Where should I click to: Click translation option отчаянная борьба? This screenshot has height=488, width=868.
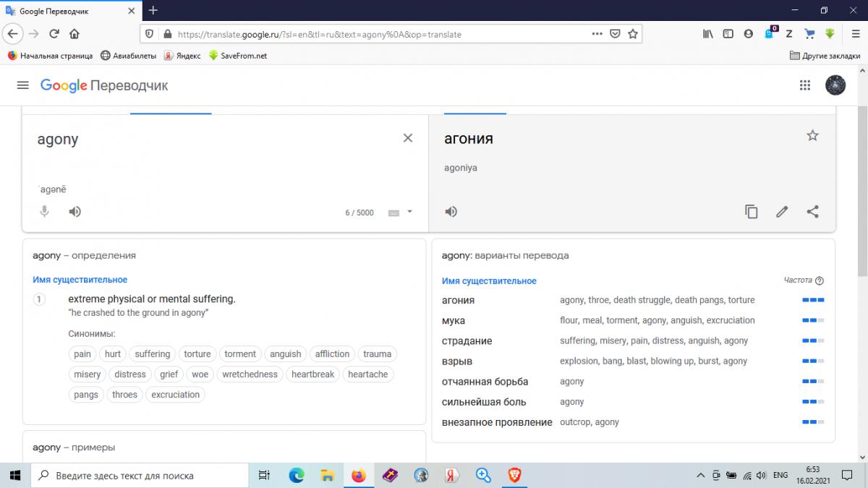click(x=485, y=381)
